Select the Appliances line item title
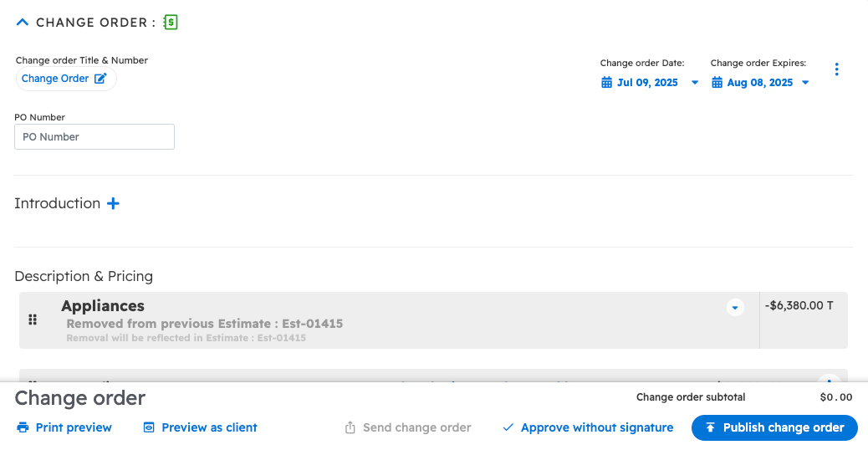 [x=103, y=306]
